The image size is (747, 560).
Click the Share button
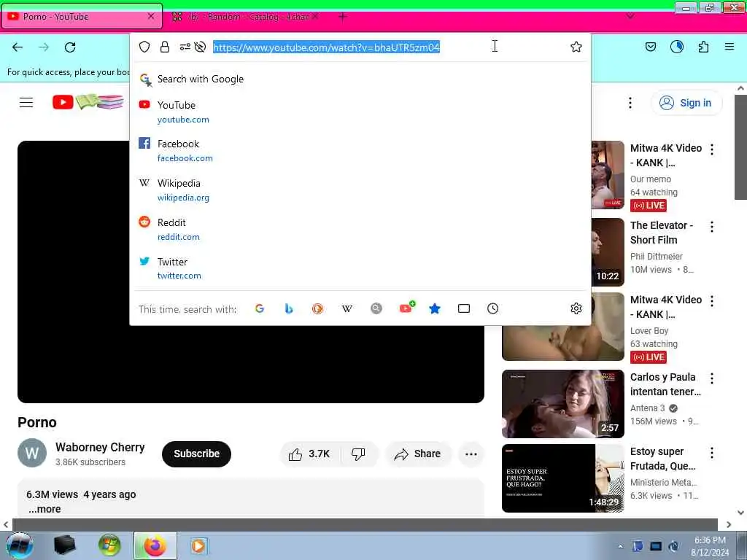(x=417, y=454)
